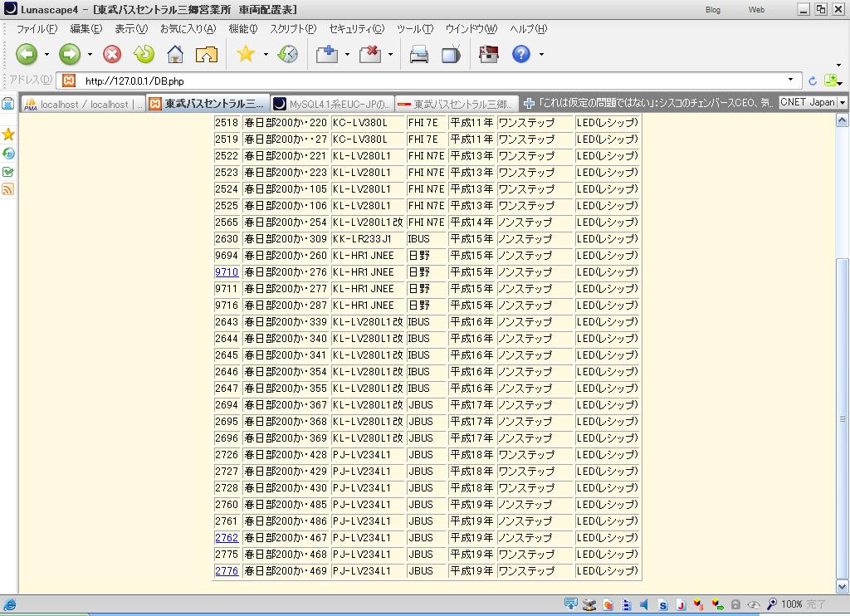Click the CNET news ticker headline
The height and width of the screenshot is (616, 850).
656,102
